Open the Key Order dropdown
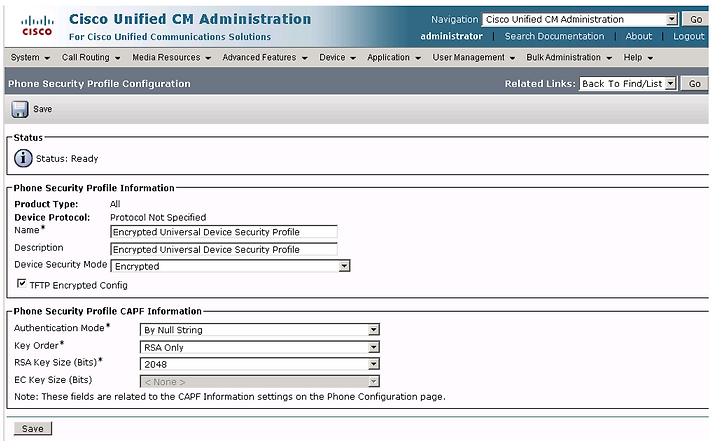 [259, 347]
